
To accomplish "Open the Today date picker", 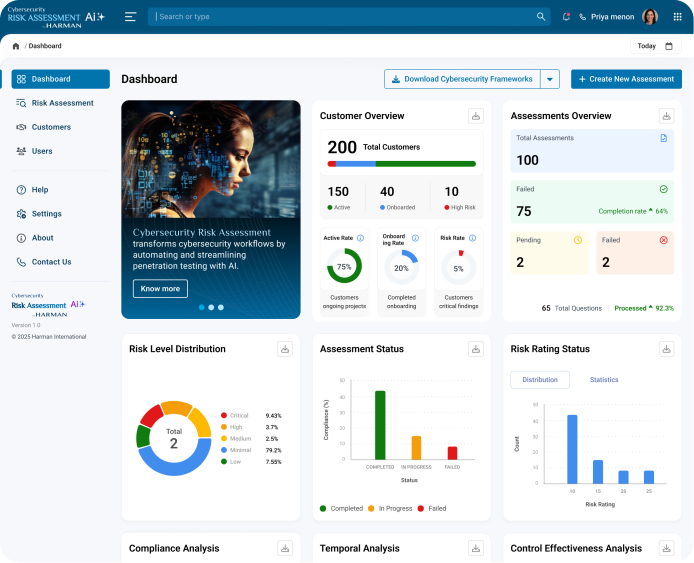I will click(x=655, y=46).
